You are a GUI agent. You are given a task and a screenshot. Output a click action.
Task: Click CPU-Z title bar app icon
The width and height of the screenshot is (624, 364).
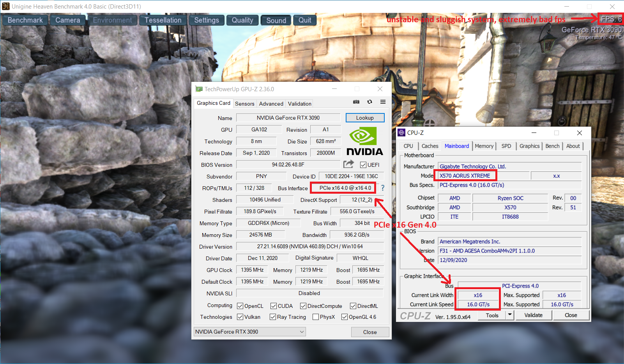point(401,133)
